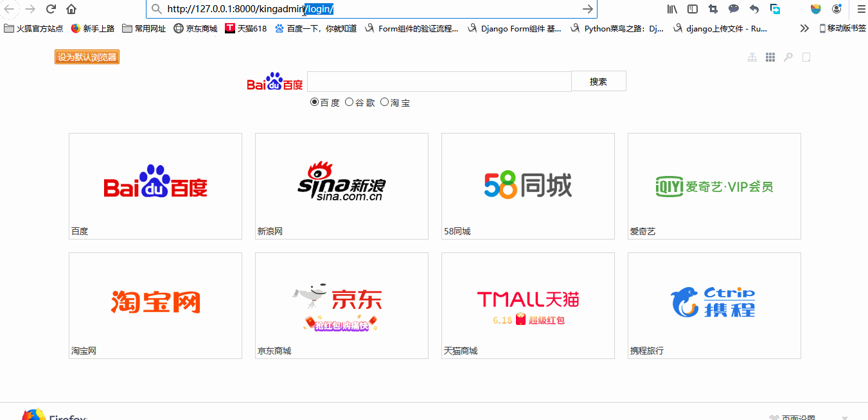Select the 谷歌 radio button
The image size is (868, 420).
(349, 102)
